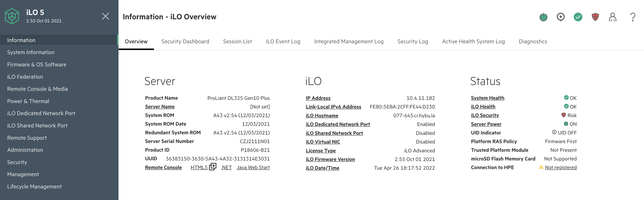The width and height of the screenshot is (644, 200).
Task: Click the Server Name link
Action: [160, 107]
